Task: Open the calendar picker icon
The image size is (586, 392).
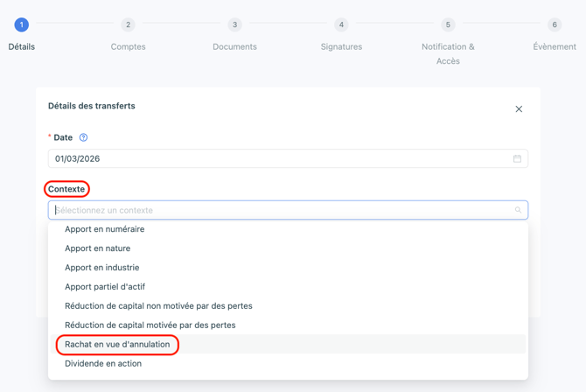Action: (x=517, y=159)
